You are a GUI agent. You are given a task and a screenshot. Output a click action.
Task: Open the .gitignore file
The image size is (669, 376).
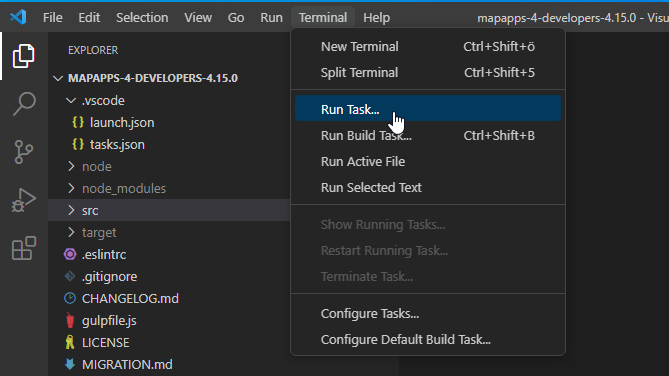(110, 277)
